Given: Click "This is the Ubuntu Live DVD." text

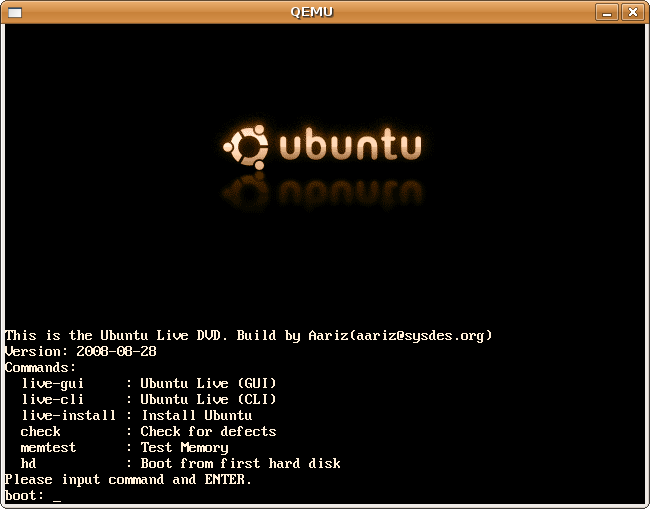Looking at the screenshot, I should click(x=116, y=335).
